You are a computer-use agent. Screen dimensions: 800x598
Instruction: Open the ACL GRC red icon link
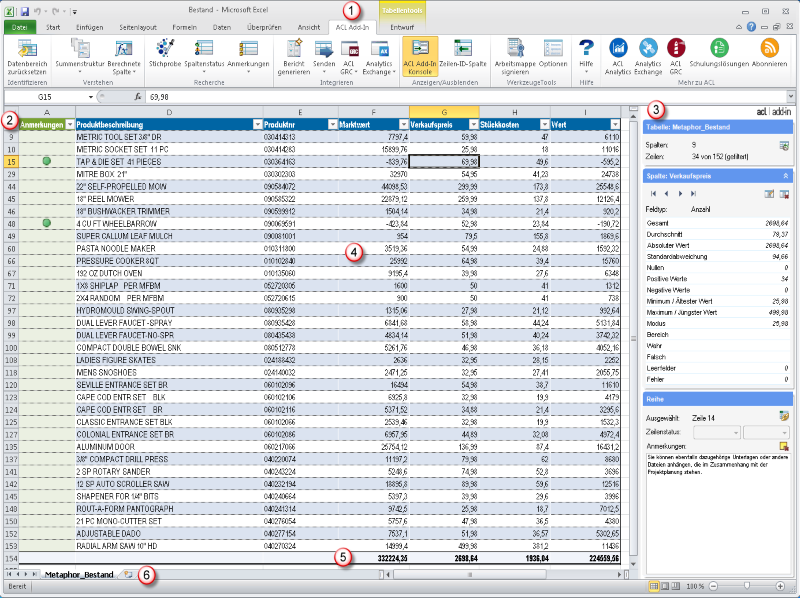[x=676, y=48]
